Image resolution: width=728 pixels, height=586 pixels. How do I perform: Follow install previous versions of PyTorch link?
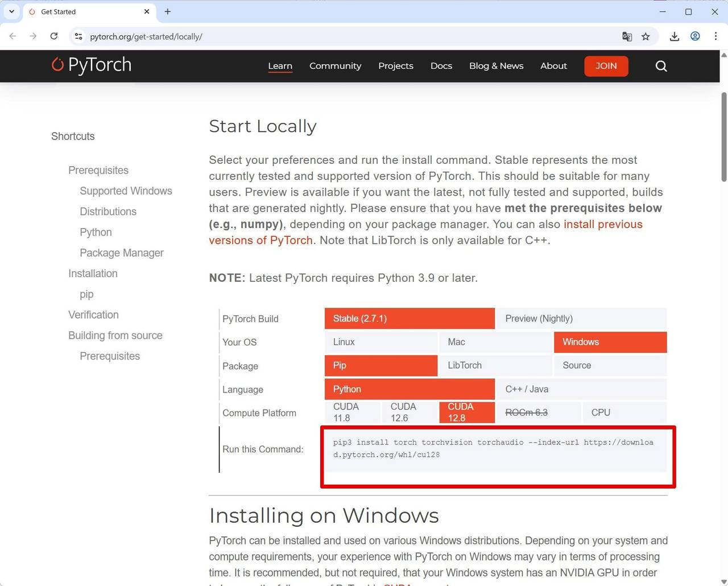[425, 232]
